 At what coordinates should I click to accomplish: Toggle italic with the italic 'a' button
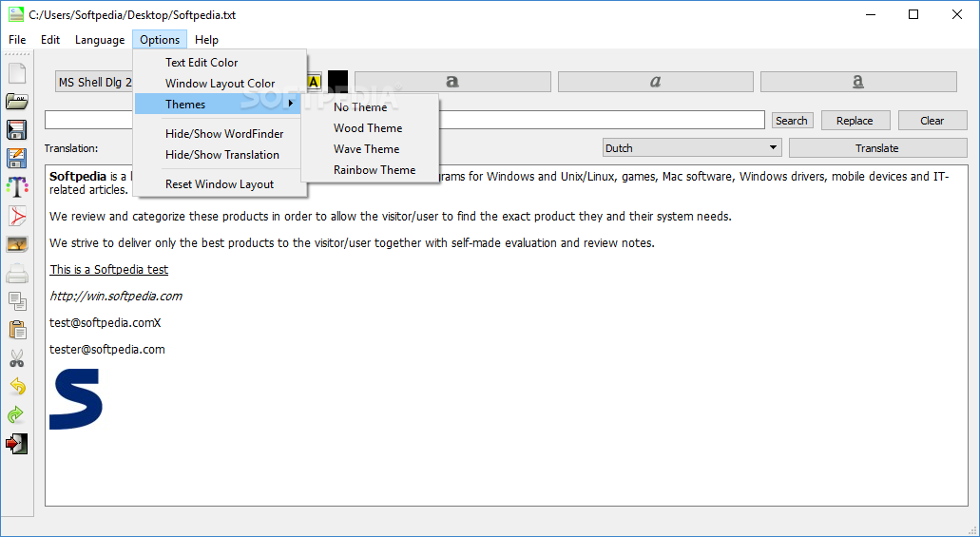(x=656, y=82)
